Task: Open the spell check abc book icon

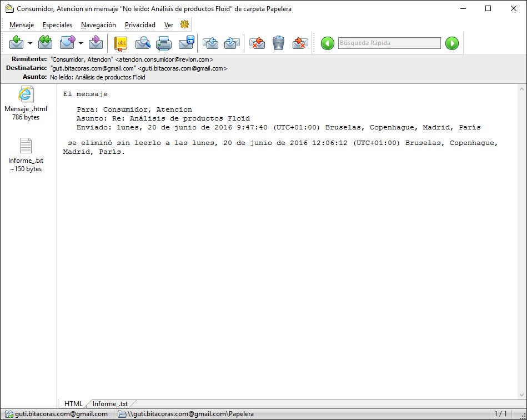Action: click(x=121, y=43)
